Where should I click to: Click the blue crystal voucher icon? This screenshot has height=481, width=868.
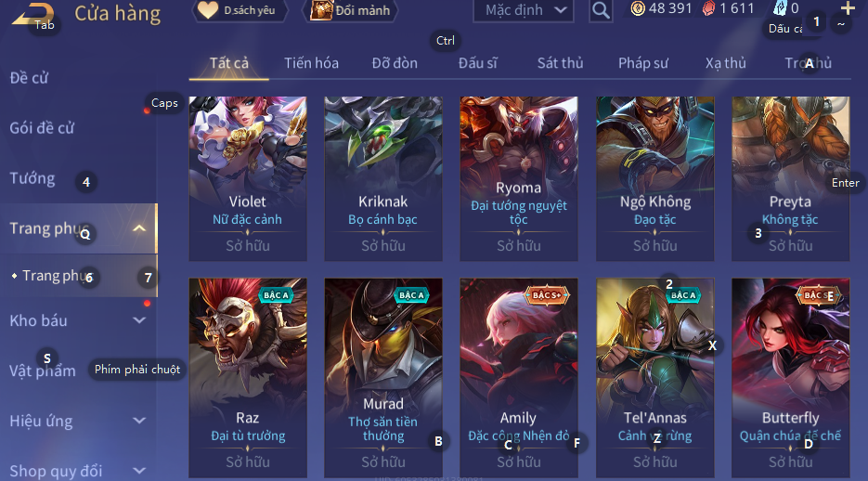tap(780, 8)
